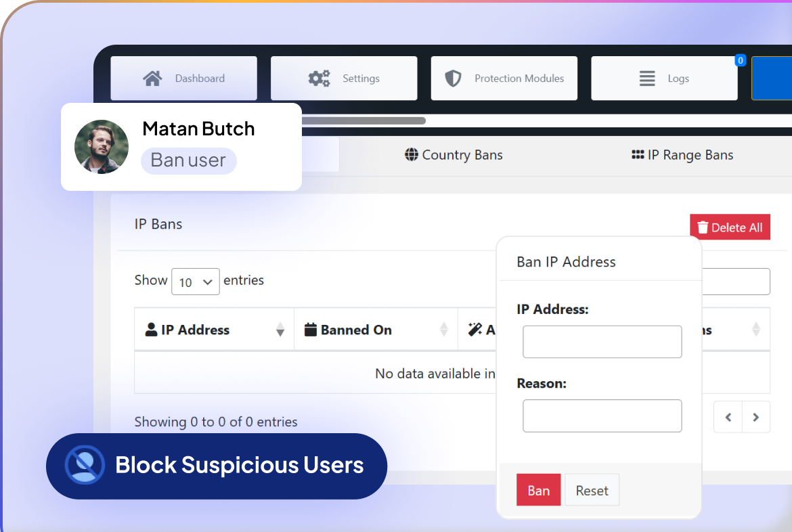Click the Settings gears icon
Screen dimensions: 792x532
[319, 79]
